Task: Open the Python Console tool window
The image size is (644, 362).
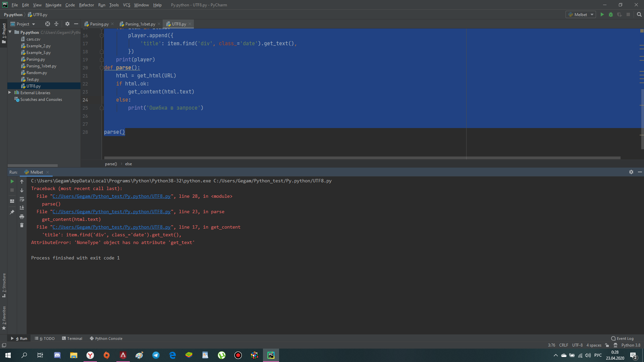Action: (106, 339)
